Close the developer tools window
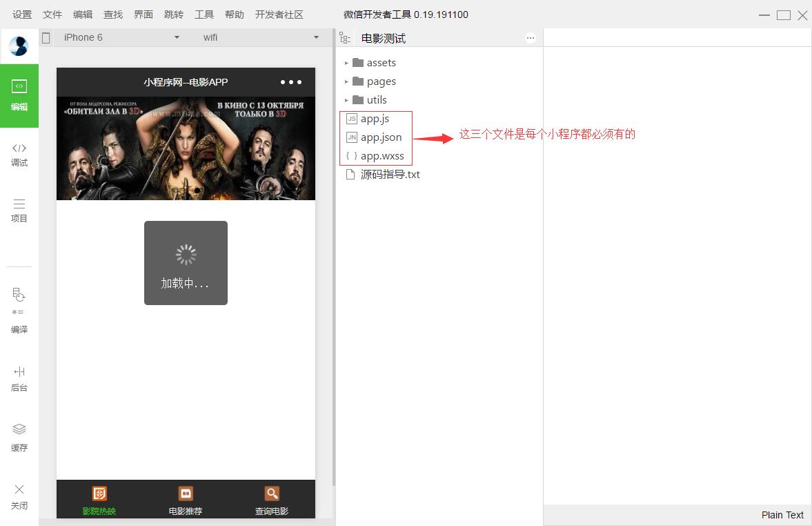This screenshot has width=812, height=526. (x=802, y=15)
